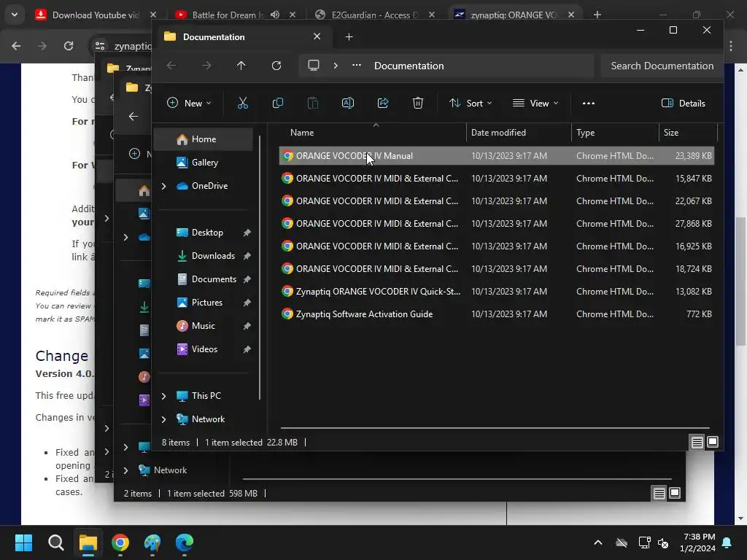The height and width of the screenshot is (560, 747).
Task: Click the greyed Paste clipboard icon
Action: point(312,103)
